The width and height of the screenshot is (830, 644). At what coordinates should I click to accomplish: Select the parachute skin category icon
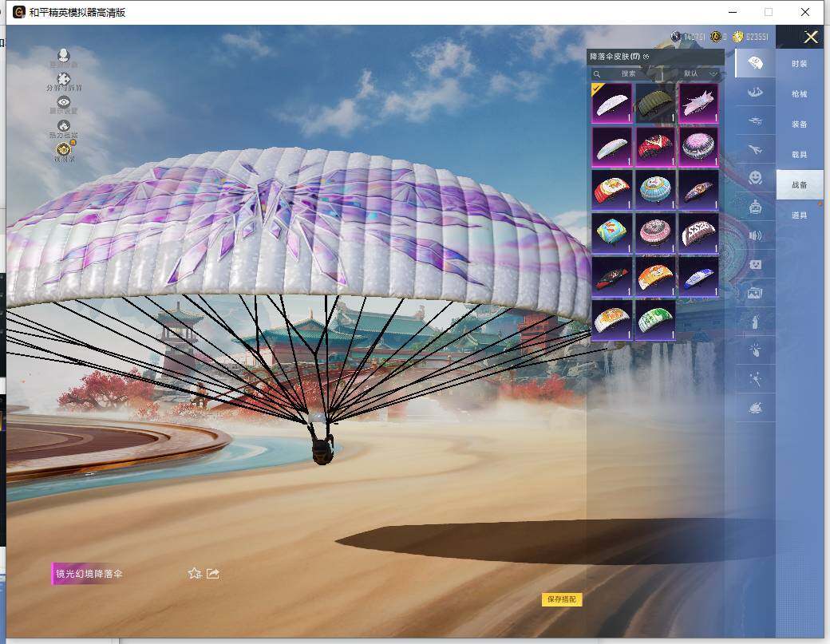(755, 62)
